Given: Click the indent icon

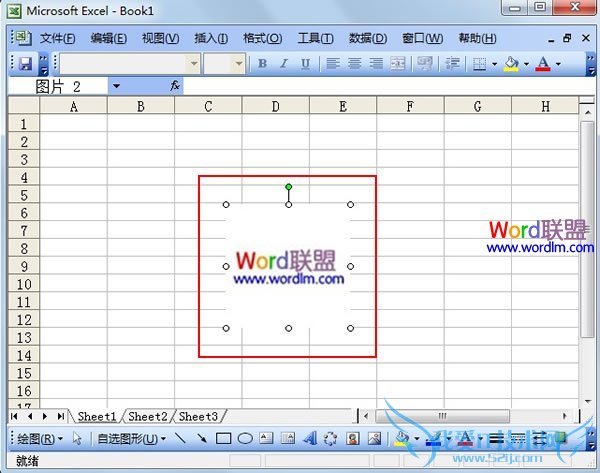Looking at the screenshot, I should (x=452, y=64).
